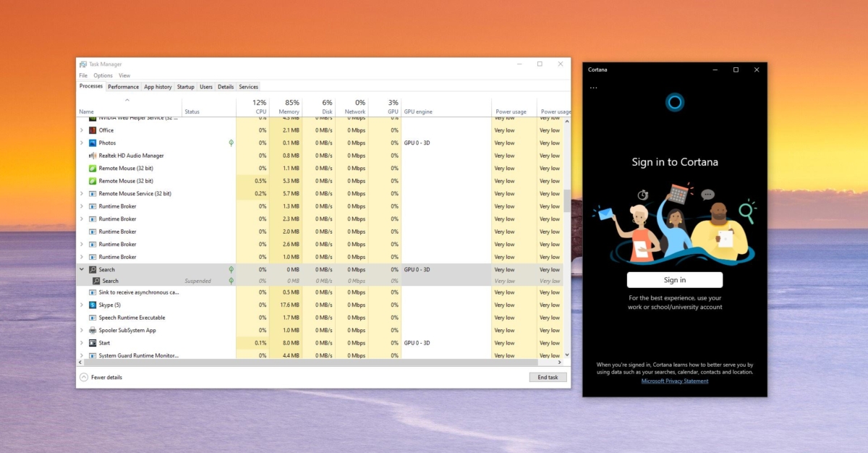Screen dimensions: 868x453
Task: Click the Search magnifier icon in processes
Action: 94,269
